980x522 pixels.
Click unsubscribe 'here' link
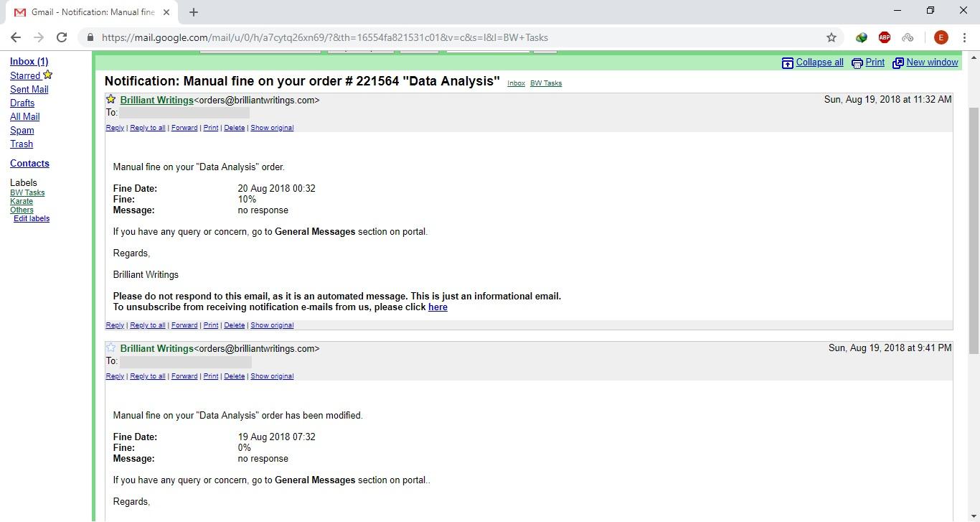(438, 307)
